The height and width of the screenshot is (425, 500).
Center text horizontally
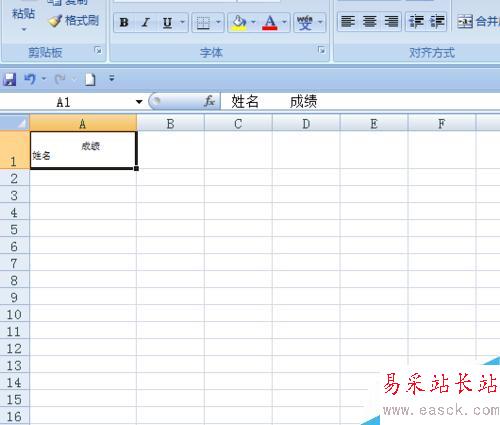(x=369, y=22)
